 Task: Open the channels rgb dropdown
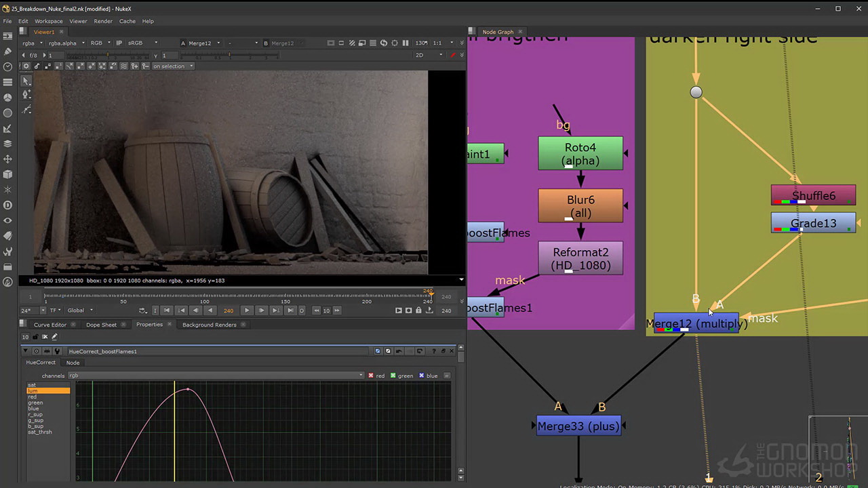pos(216,375)
